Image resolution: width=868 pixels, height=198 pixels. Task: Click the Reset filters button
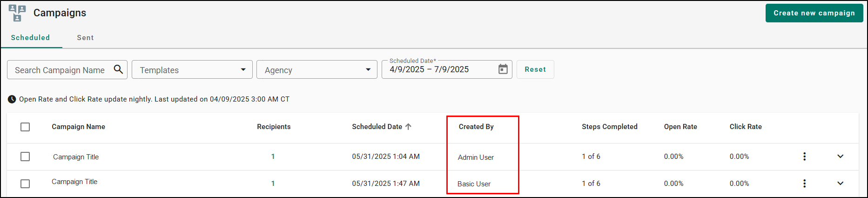(x=535, y=69)
